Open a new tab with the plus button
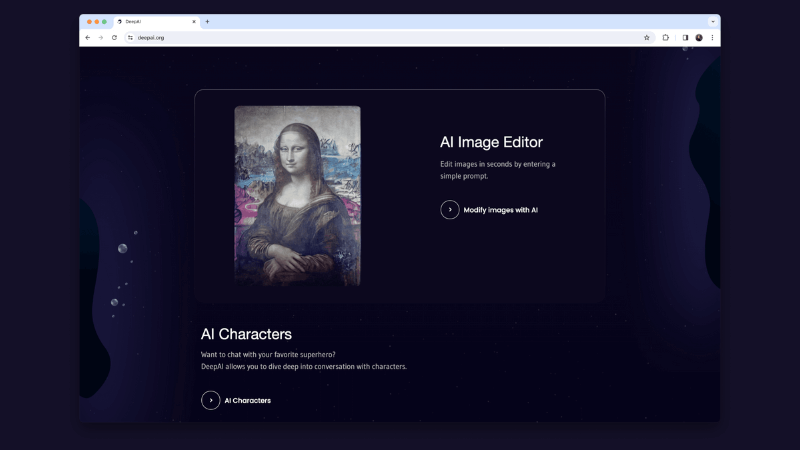Image resolution: width=800 pixels, height=450 pixels. pyautogui.click(x=207, y=22)
